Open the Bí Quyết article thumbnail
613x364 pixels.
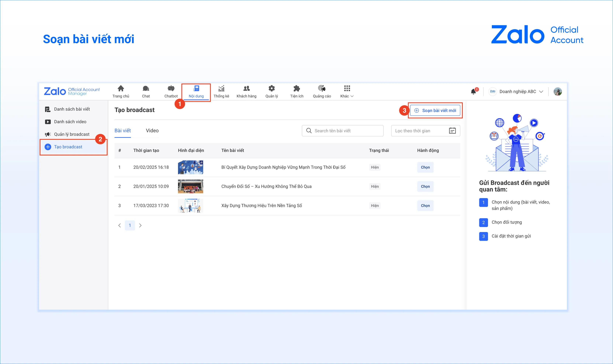[191, 167]
